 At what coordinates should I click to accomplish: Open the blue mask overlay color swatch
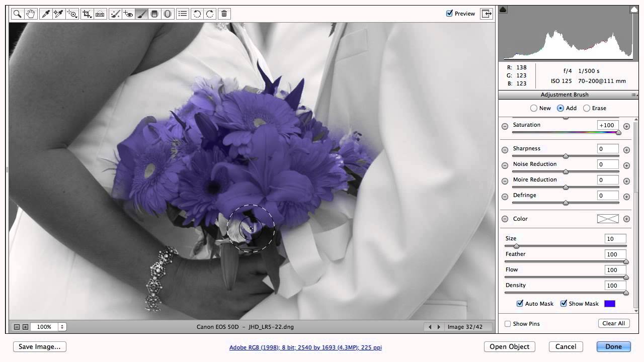click(x=609, y=304)
